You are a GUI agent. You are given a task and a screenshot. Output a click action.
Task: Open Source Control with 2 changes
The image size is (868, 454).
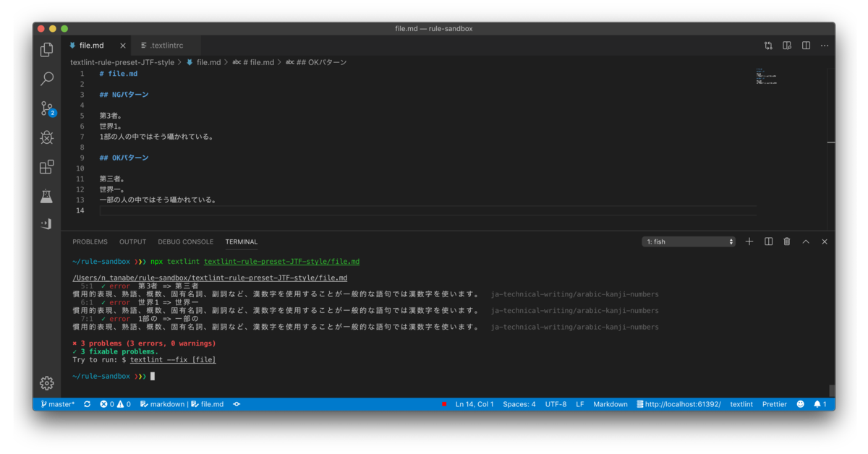click(x=48, y=108)
